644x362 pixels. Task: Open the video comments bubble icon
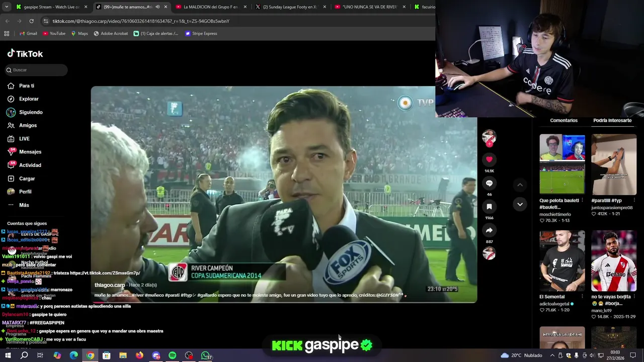pyautogui.click(x=489, y=183)
